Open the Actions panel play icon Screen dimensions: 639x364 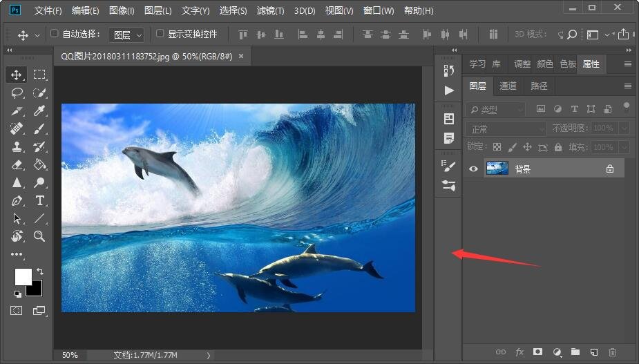[x=449, y=90]
